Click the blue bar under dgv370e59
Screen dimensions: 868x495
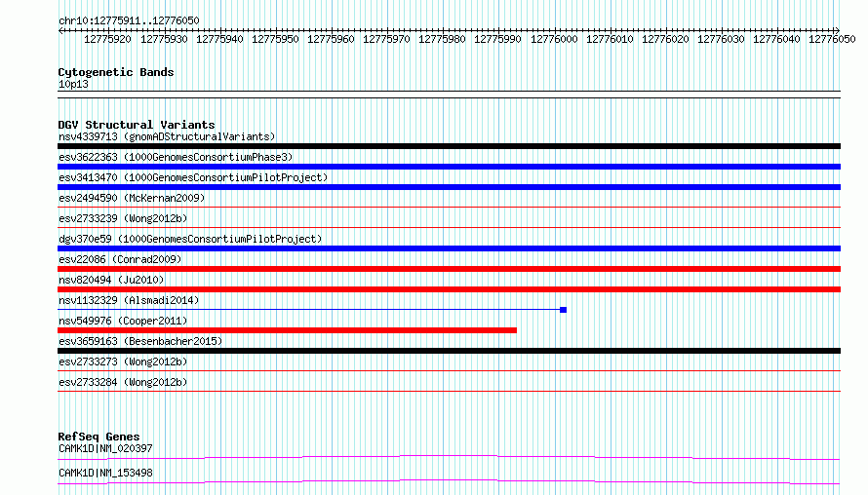pyautogui.click(x=449, y=248)
